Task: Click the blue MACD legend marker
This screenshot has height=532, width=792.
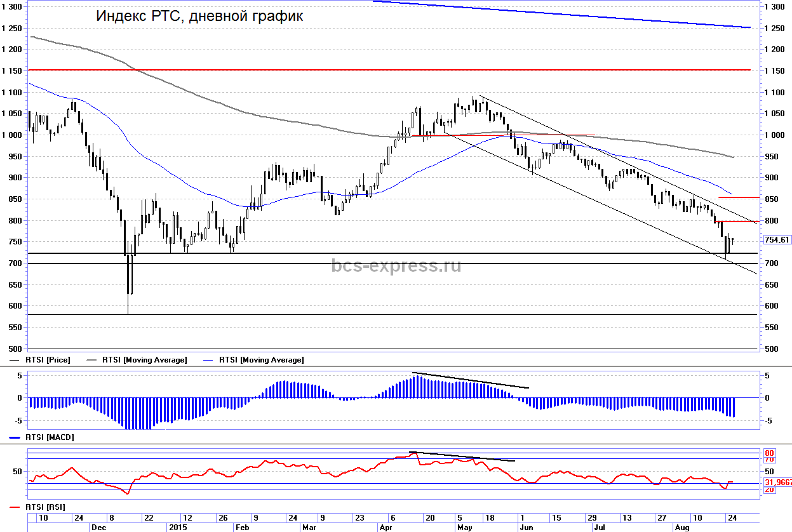Action: [x=16, y=438]
